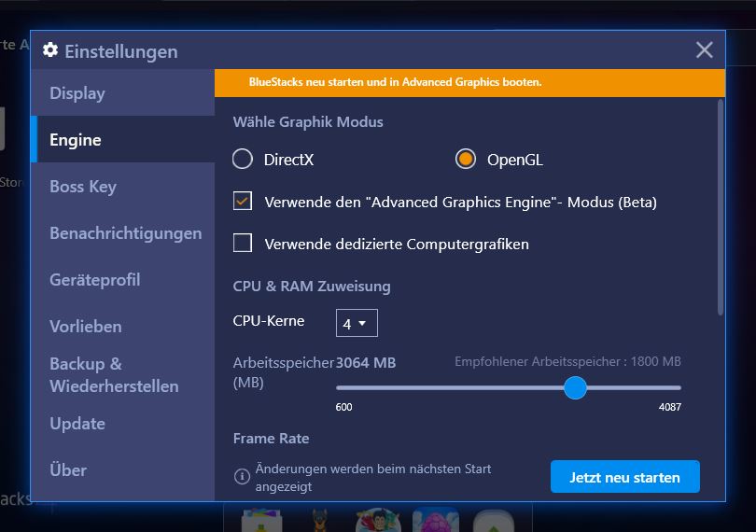Select the Engine settings tab
The width and height of the screenshot is (756, 532).
(123, 139)
